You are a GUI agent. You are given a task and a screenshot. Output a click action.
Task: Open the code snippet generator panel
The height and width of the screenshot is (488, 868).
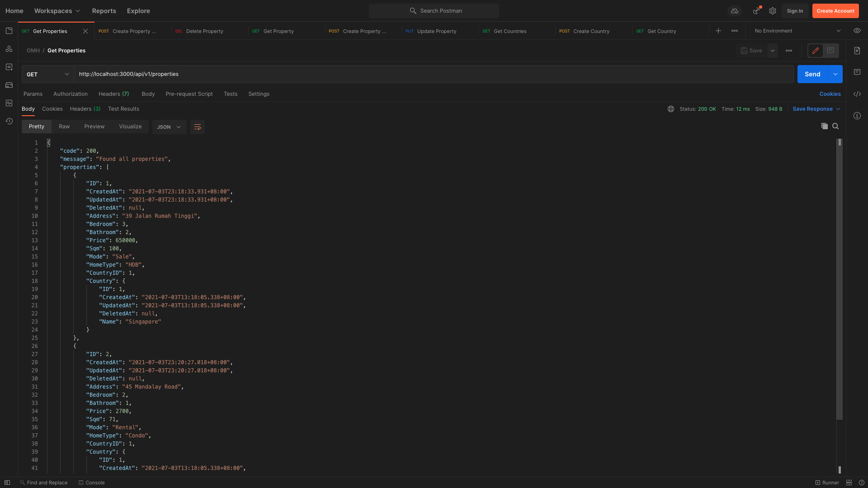coord(858,94)
